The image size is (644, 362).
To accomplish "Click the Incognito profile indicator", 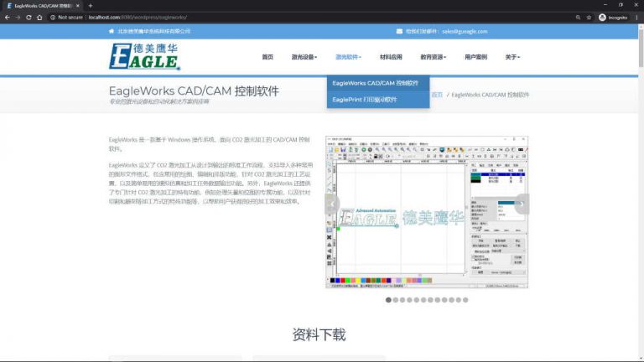I will [613, 18].
